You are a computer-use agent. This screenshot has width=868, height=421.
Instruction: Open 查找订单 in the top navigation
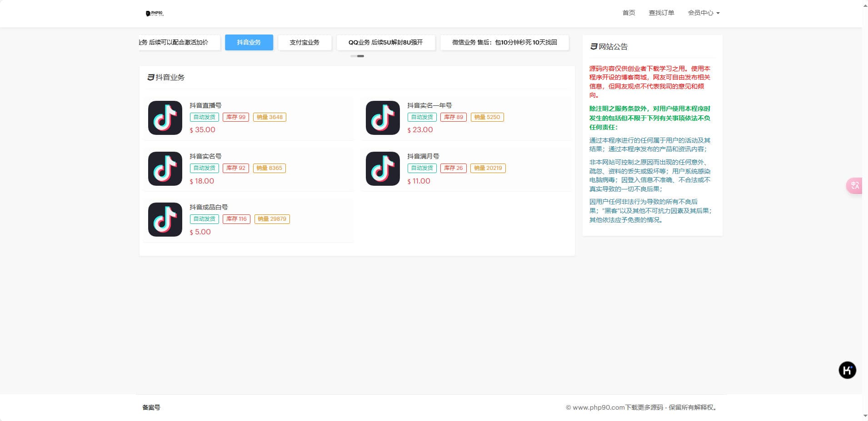(661, 13)
